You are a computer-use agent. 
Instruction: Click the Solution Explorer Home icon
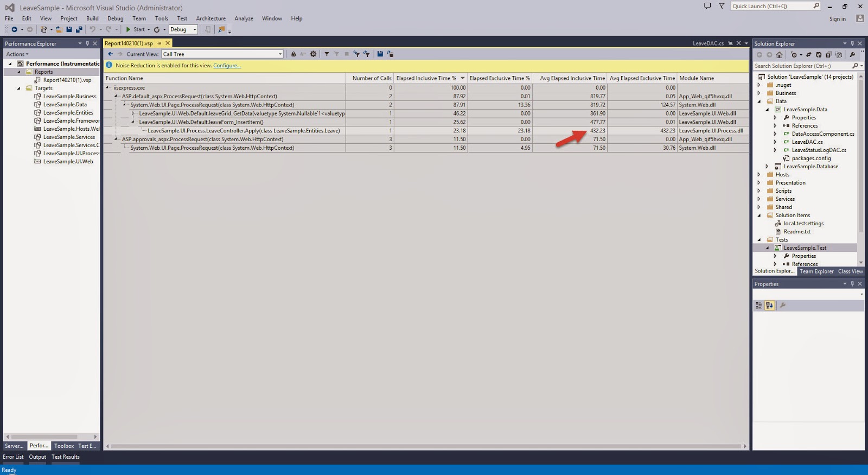(x=780, y=55)
